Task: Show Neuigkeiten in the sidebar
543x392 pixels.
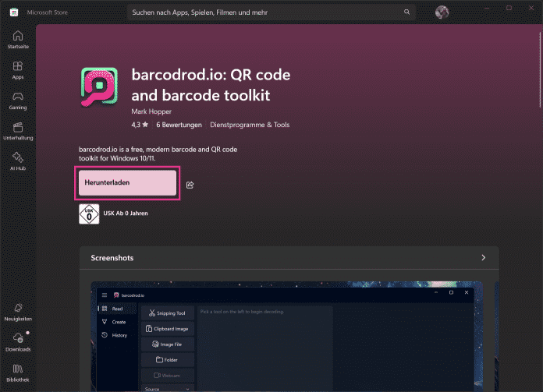Action: 17,312
